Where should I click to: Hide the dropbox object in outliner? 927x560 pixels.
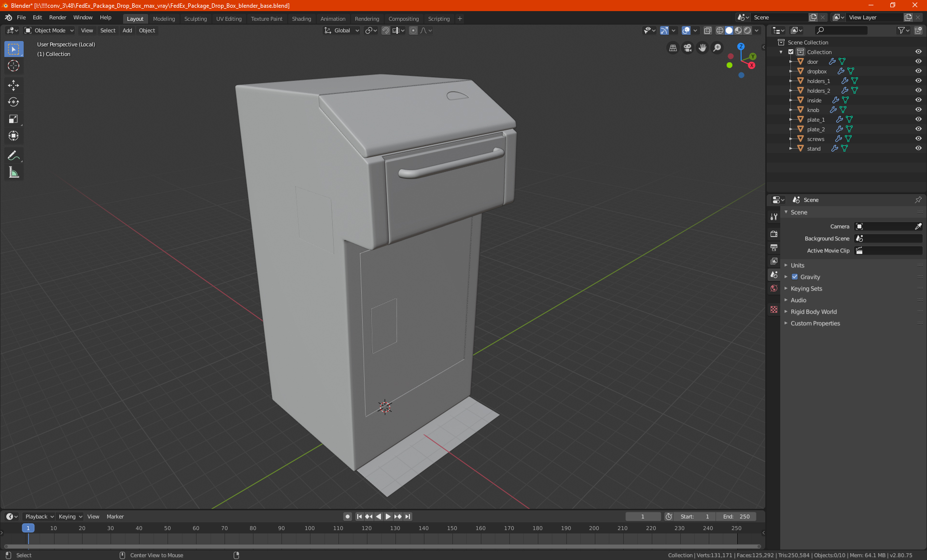(x=918, y=71)
